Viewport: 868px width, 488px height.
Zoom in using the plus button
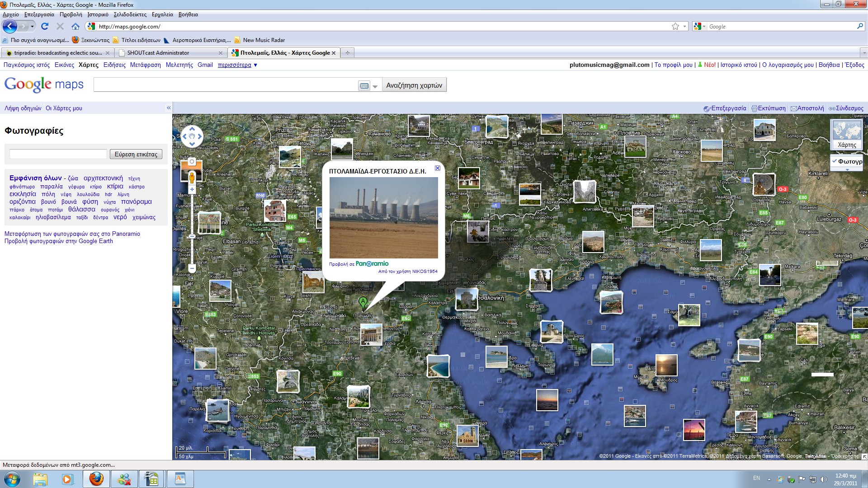point(192,190)
